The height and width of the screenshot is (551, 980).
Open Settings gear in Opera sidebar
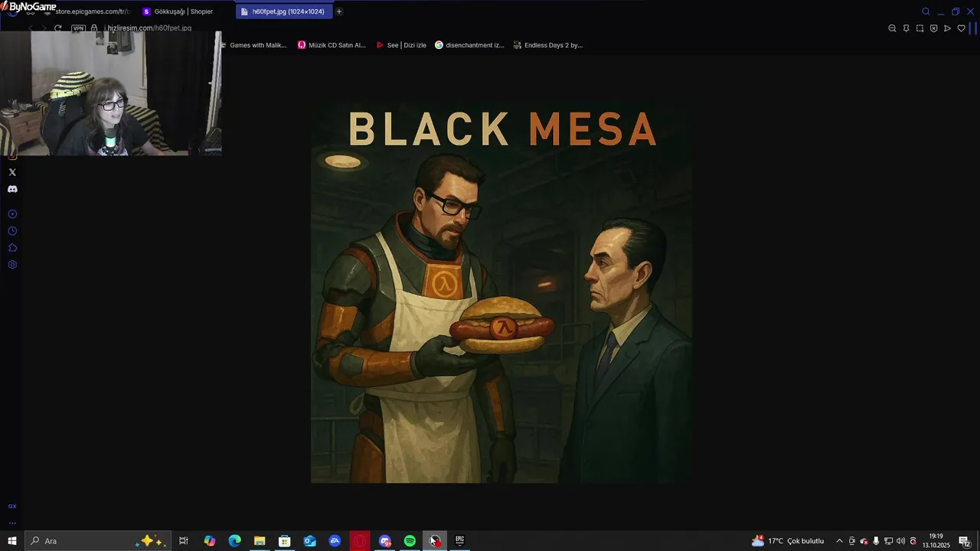tap(12, 265)
